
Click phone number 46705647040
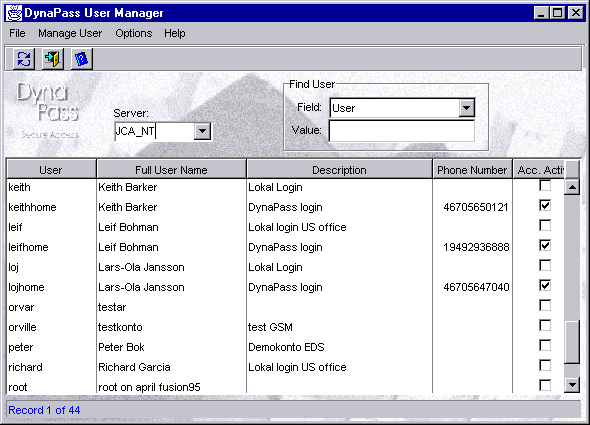(476, 287)
